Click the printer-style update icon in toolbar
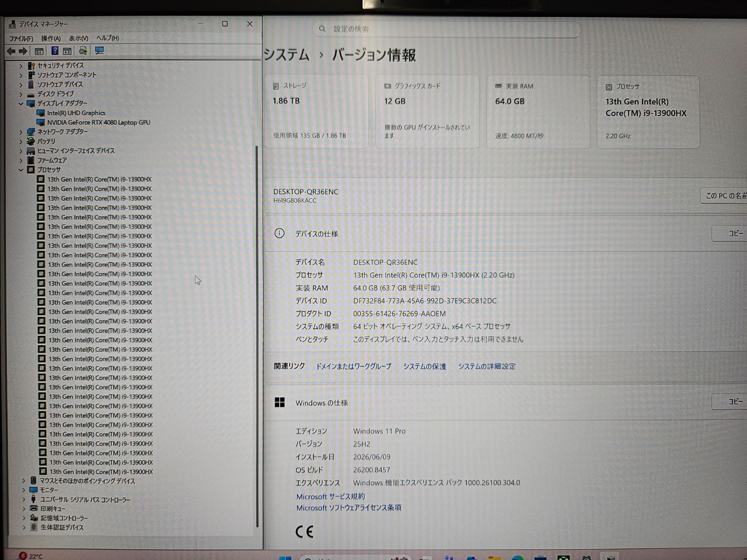 pyautogui.click(x=83, y=50)
